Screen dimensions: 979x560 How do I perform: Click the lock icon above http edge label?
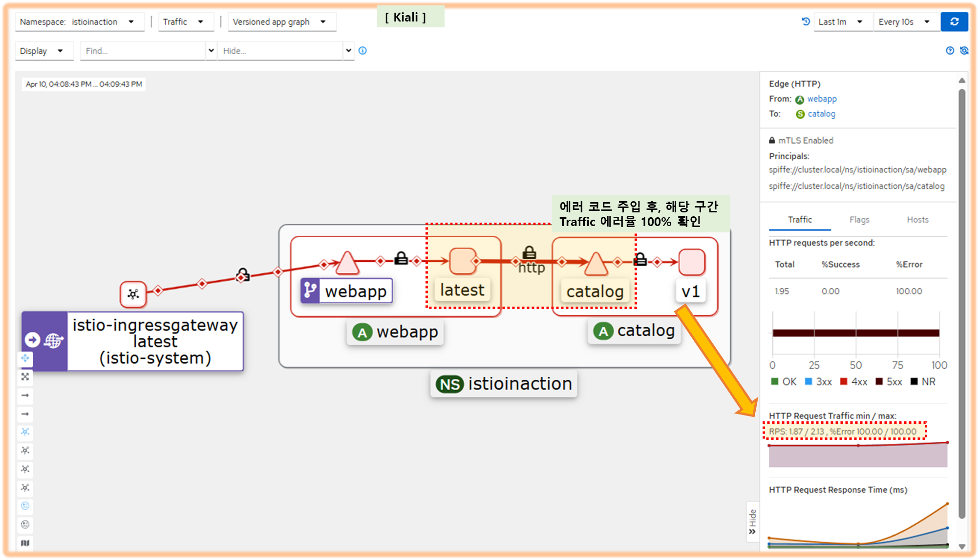(530, 252)
